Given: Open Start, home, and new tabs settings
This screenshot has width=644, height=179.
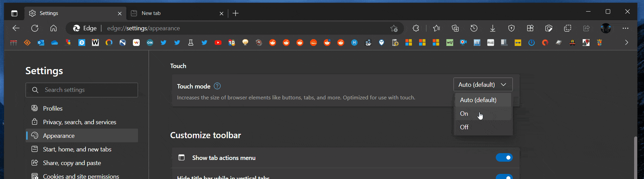Looking at the screenshot, I should coord(82,149).
